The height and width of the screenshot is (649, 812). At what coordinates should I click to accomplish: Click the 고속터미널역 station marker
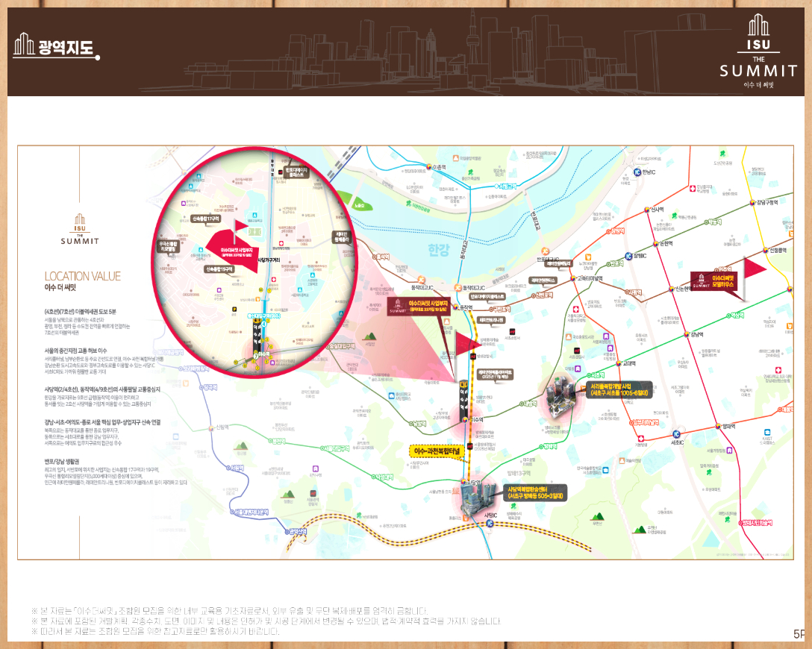tap(574, 278)
